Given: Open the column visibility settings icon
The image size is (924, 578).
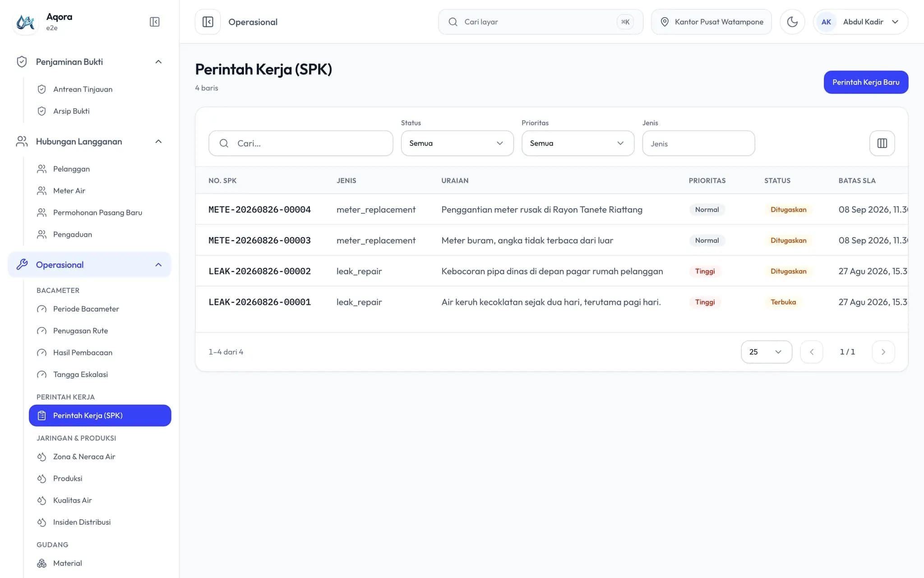Looking at the screenshot, I should point(882,143).
